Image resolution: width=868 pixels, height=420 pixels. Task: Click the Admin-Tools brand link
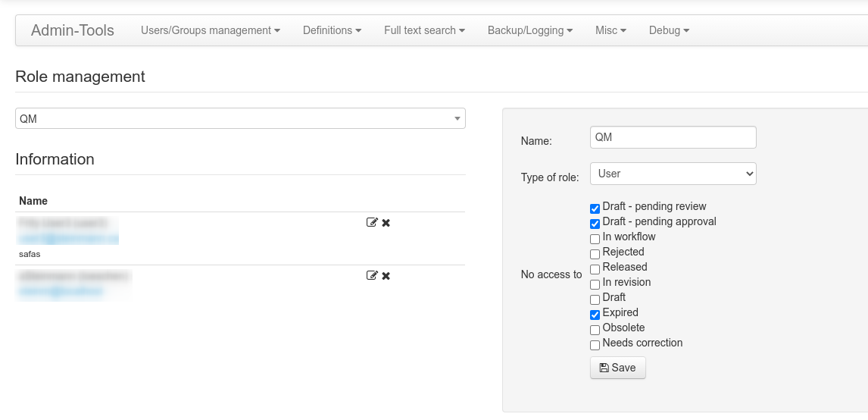coord(73,30)
